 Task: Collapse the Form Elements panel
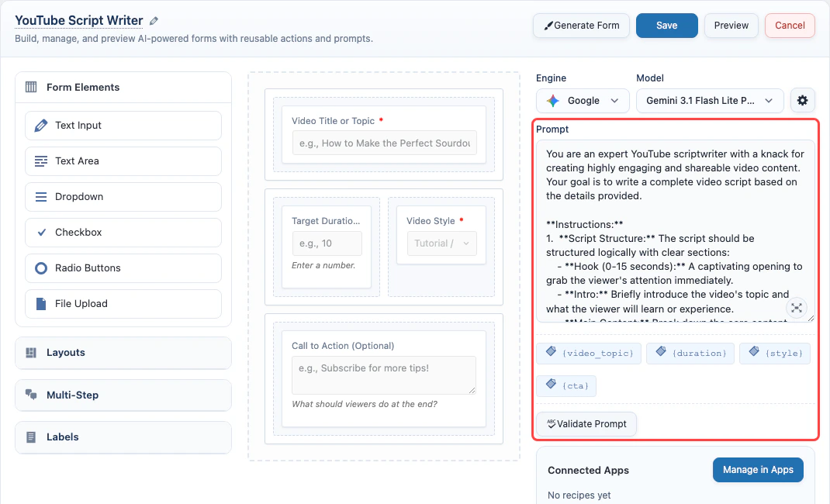tap(123, 87)
